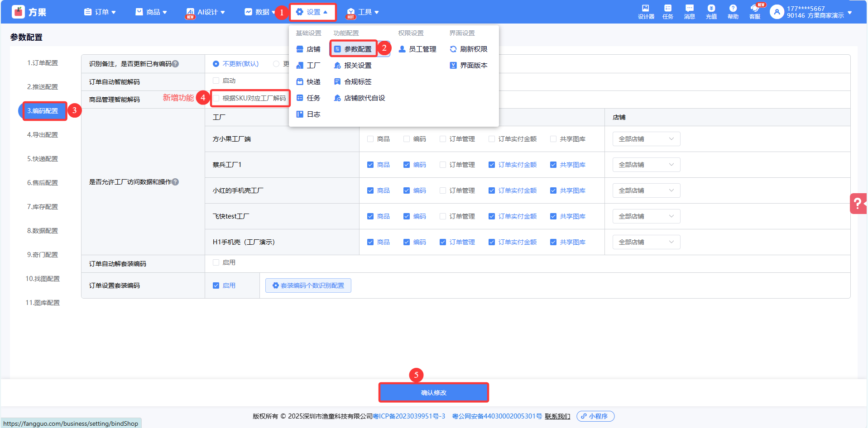Expand the 订单 menu in top bar
Viewport: 868px width, 428px height.
[x=100, y=12]
